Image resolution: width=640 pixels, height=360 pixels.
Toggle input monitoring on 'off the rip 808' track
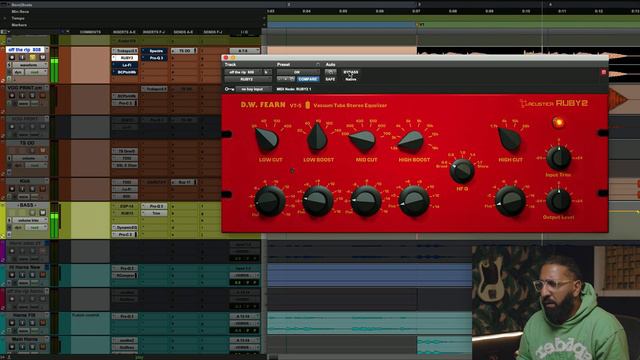click(x=22, y=58)
